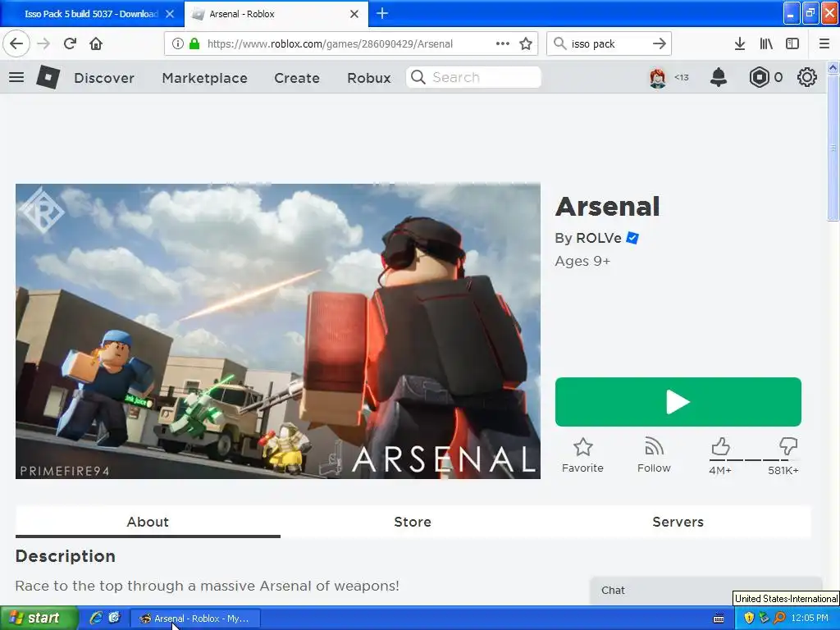The height and width of the screenshot is (630, 840).
Task: Click the magnifier tray icon
Action: click(779, 618)
